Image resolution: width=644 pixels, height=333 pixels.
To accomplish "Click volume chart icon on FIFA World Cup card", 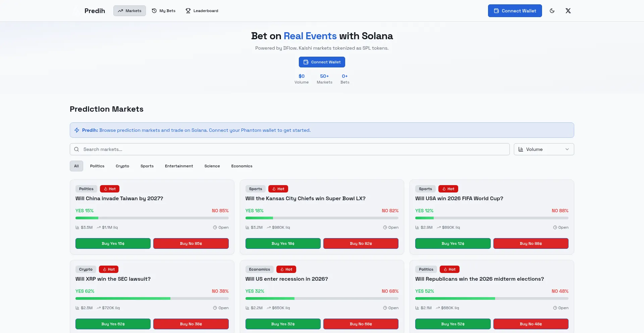I will tap(417, 227).
